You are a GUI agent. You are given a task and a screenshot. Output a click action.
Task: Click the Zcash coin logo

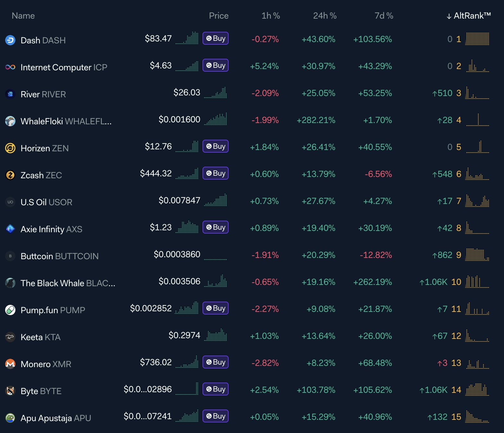(10, 175)
